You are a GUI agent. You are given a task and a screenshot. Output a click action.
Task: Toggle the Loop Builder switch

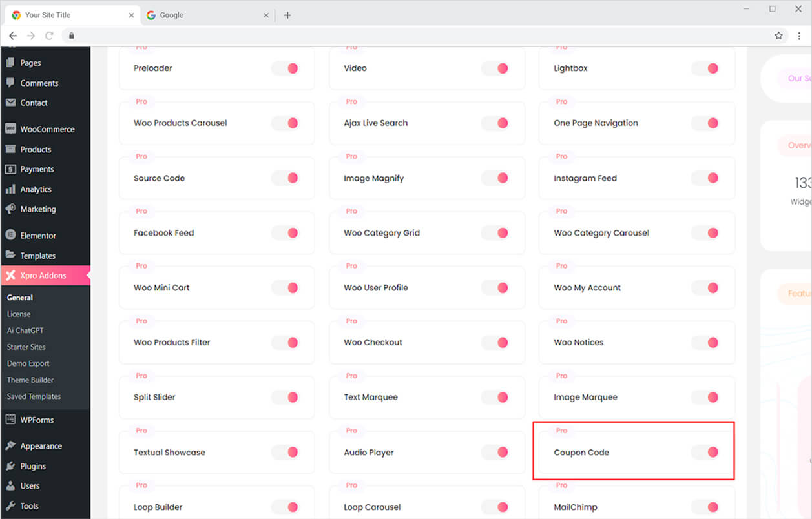point(285,507)
